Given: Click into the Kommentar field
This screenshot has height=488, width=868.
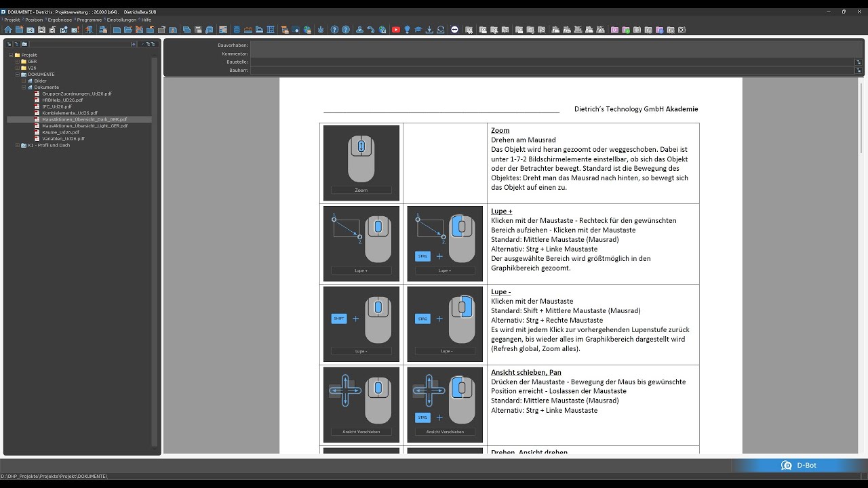Looking at the screenshot, I should tap(556, 54).
